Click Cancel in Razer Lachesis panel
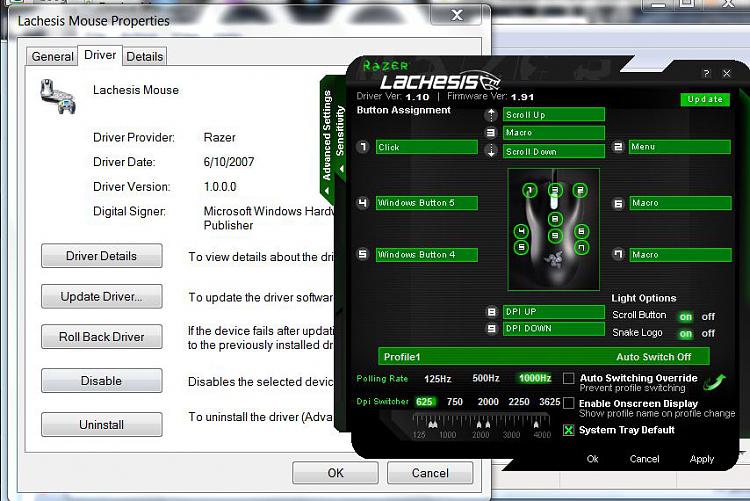This screenshot has height=501, width=750. (644, 459)
